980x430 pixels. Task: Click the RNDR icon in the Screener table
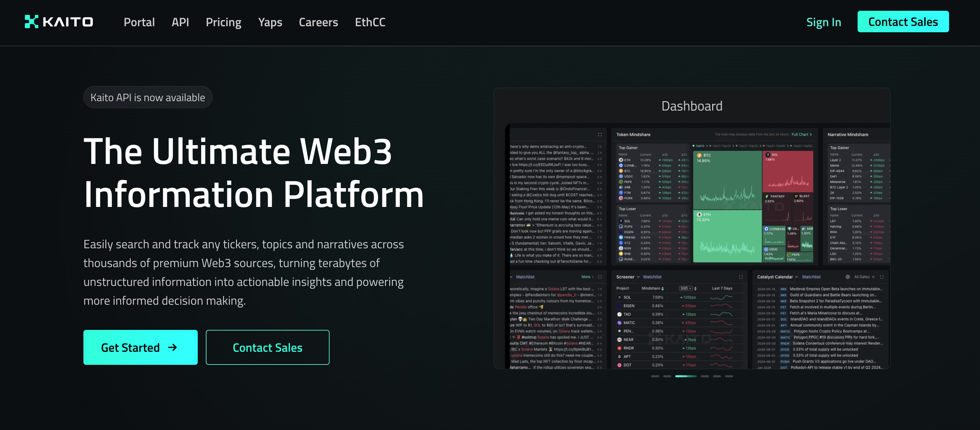tap(619, 348)
